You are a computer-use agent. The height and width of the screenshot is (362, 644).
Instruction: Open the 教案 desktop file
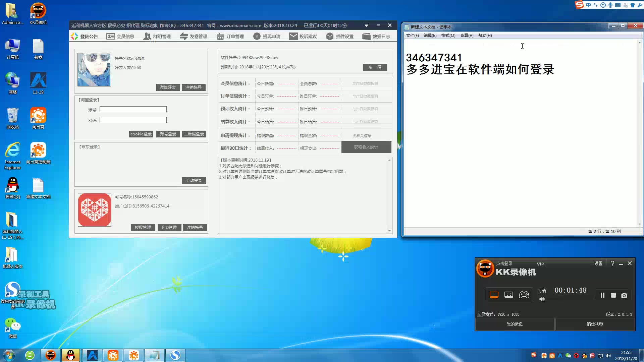(38, 49)
